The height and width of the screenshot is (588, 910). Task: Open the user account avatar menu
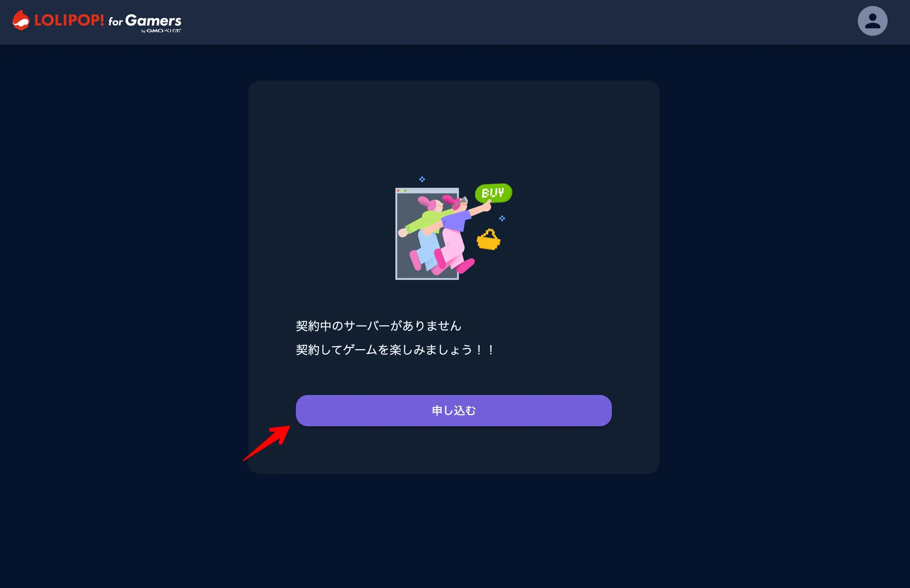point(872,21)
